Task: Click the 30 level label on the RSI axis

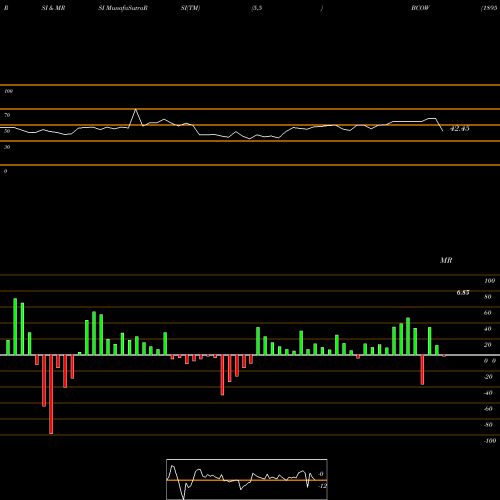Action: 7,147
